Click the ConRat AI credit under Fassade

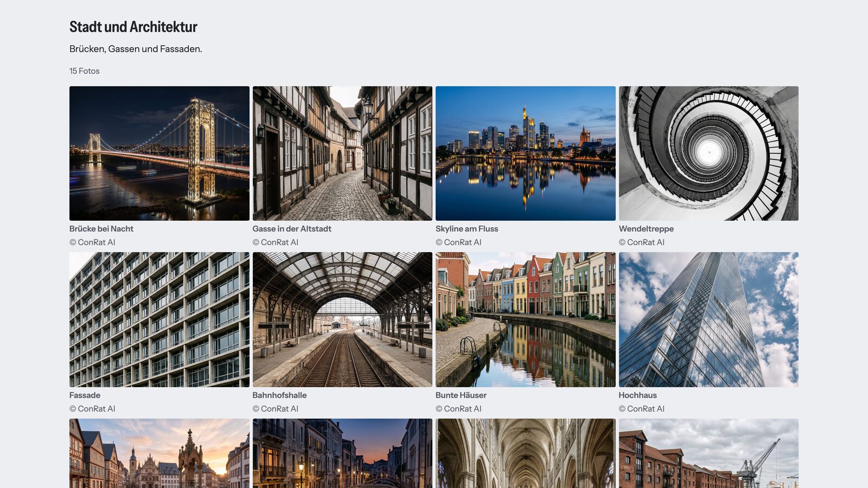point(92,409)
